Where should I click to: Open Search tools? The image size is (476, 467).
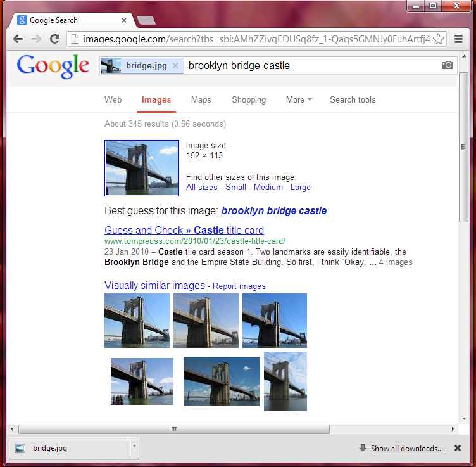tap(353, 100)
